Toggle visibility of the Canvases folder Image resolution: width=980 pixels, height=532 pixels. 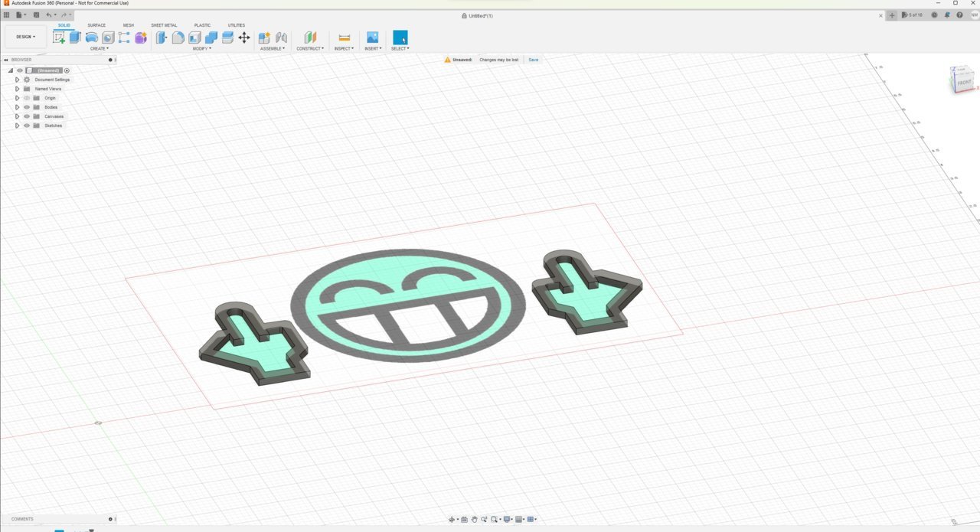[27, 116]
